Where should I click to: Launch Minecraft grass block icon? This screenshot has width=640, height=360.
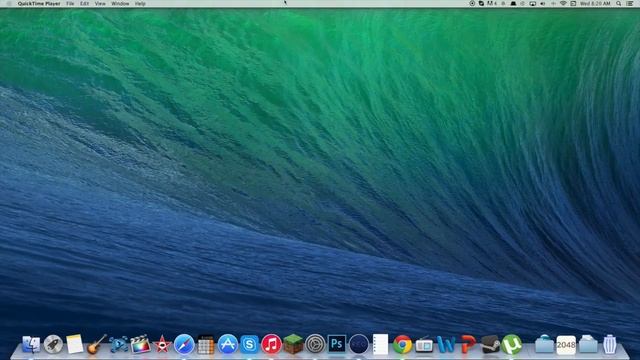(x=293, y=344)
